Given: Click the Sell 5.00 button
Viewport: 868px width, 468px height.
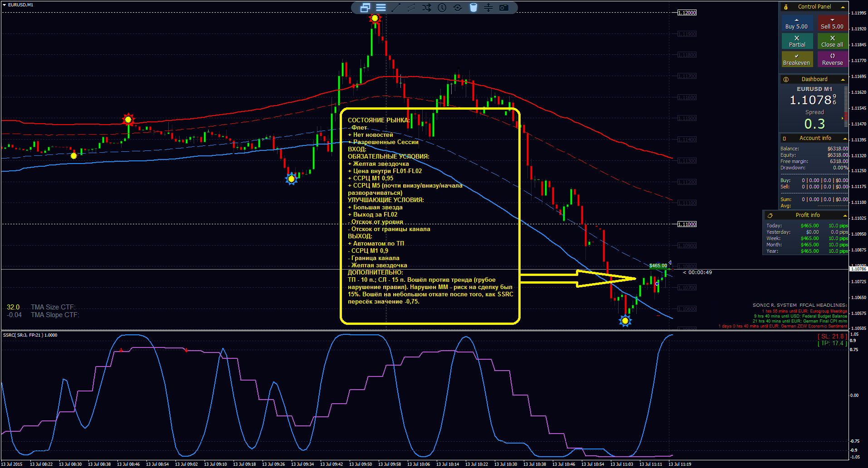Looking at the screenshot, I should coord(832,24).
